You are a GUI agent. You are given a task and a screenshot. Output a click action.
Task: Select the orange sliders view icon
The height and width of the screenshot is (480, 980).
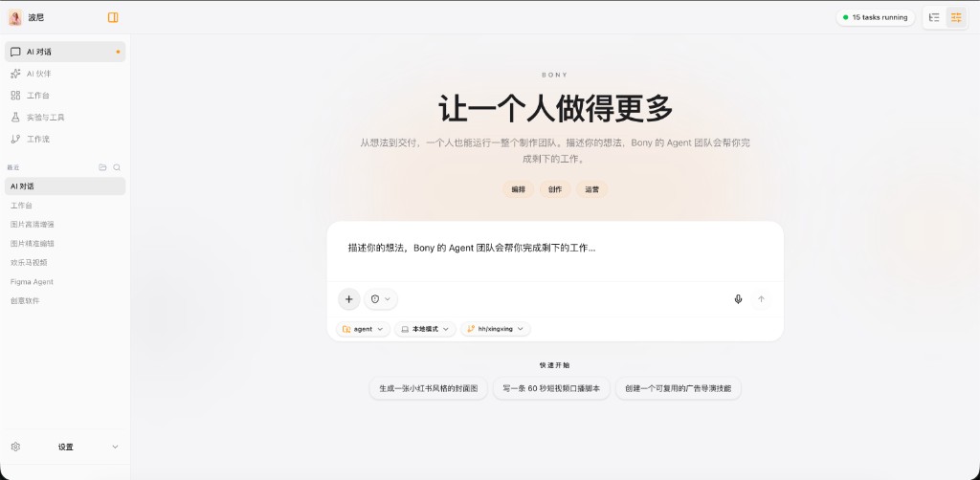pos(956,17)
